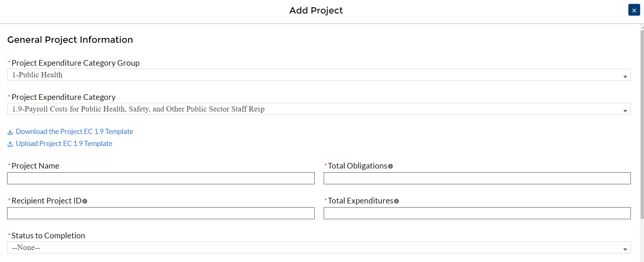644x262 pixels.
Task: Click the upload icon beside EC 1.9 Template
Action: (x=10, y=144)
